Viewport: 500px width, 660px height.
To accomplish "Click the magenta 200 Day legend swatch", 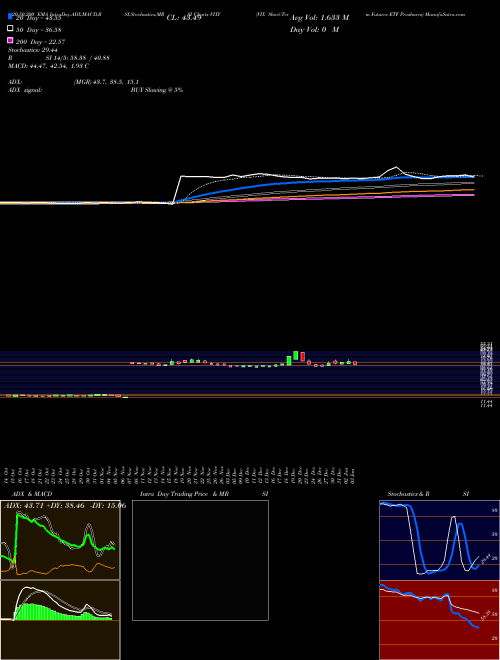I will click(x=10, y=40).
